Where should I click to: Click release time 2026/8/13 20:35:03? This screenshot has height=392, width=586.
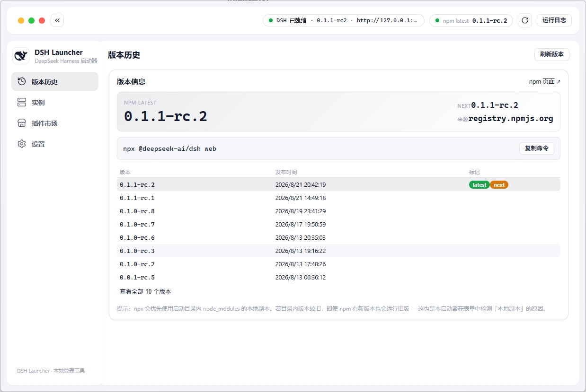click(x=301, y=238)
